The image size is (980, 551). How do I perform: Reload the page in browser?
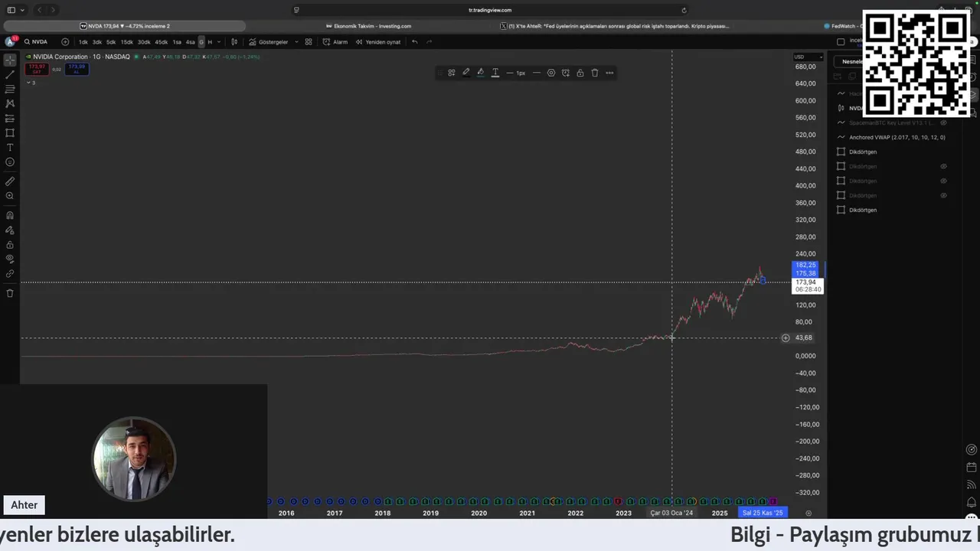click(684, 10)
